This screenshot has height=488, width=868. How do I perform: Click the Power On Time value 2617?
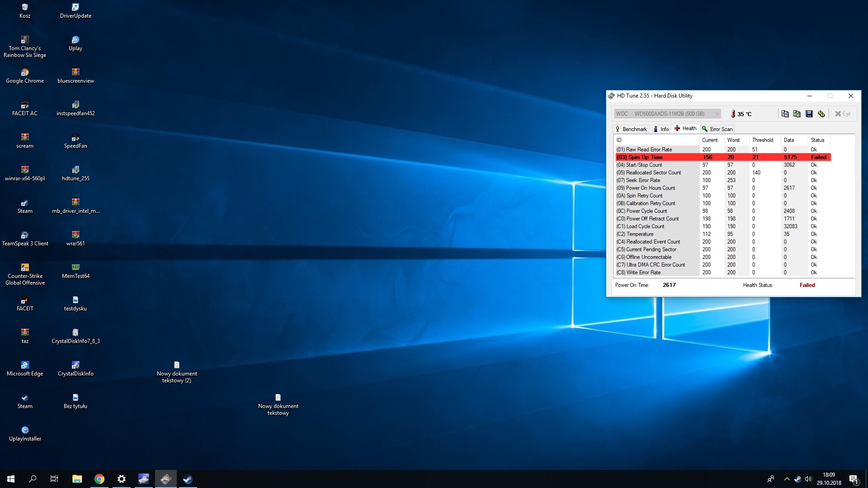click(669, 285)
